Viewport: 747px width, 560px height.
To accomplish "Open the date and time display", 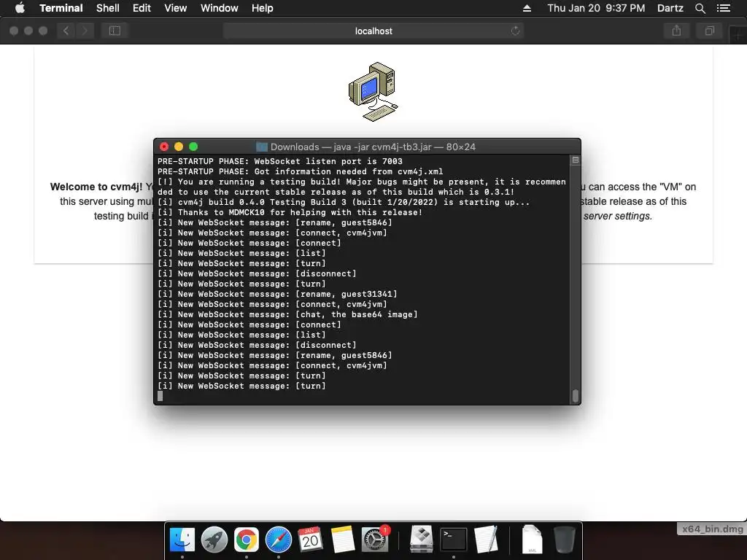I will 596,8.
